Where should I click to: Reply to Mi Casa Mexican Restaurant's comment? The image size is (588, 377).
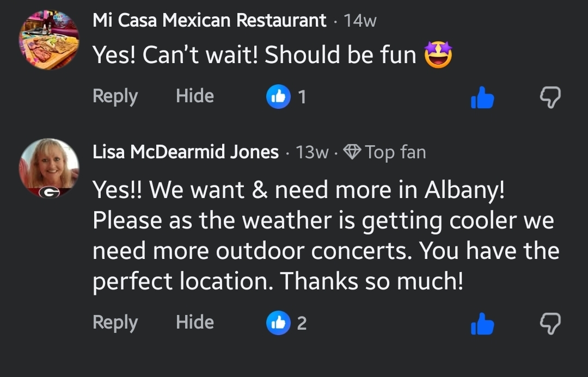coord(115,96)
